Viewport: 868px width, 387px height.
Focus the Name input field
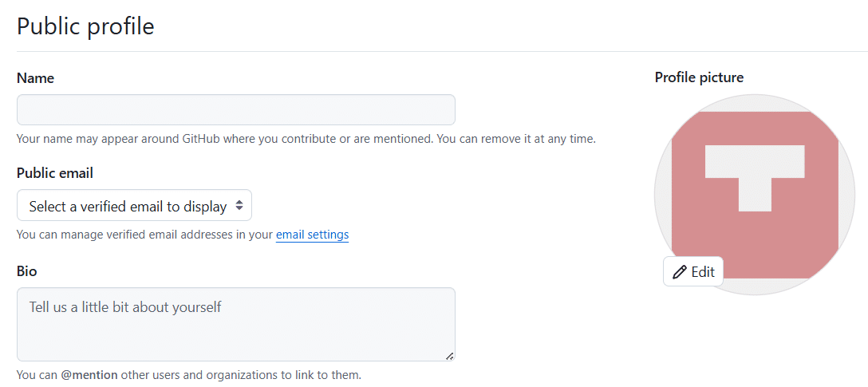(x=235, y=109)
